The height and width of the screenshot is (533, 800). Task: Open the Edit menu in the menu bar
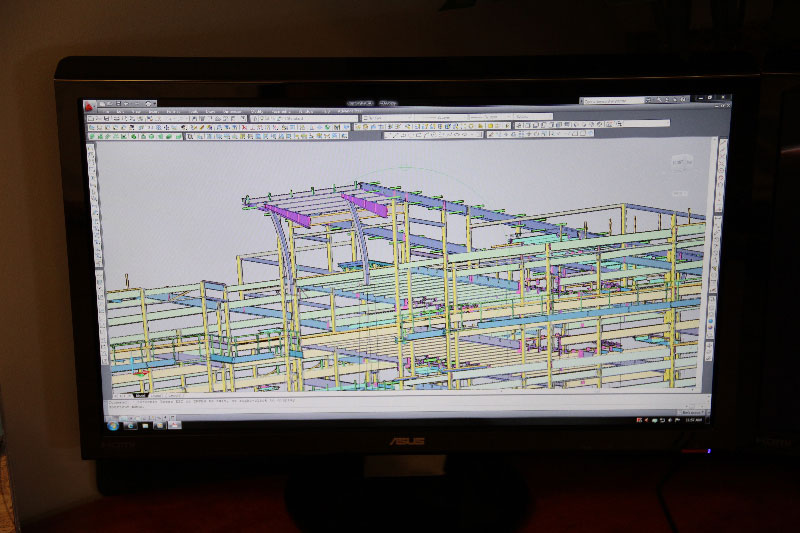coord(120,110)
